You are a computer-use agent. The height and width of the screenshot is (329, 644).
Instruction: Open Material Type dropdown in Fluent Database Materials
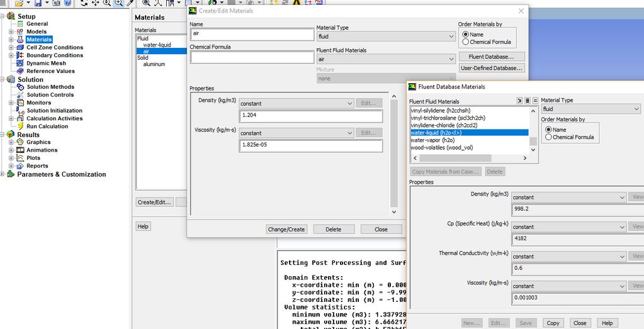tap(591, 109)
